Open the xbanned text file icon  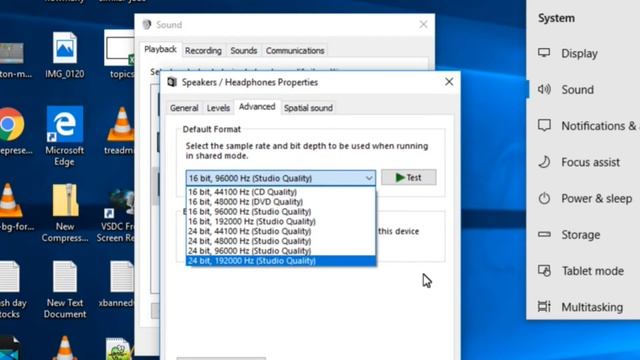pyautogui.click(x=121, y=276)
